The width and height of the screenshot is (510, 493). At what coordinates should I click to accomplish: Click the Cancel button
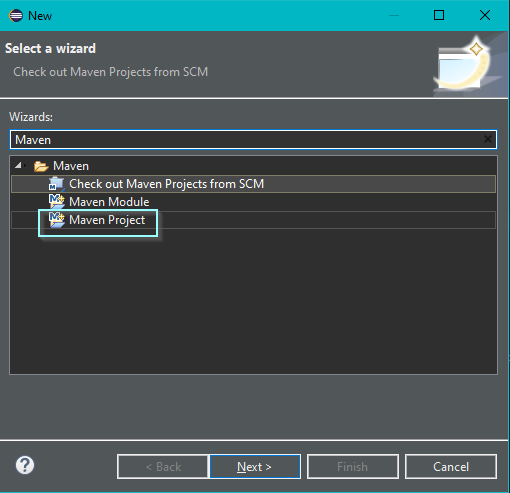[x=451, y=466]
